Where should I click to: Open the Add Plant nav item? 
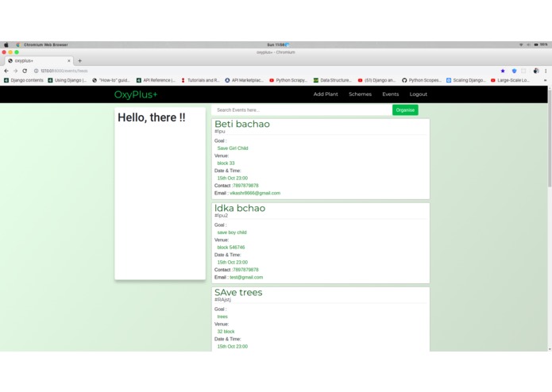click(326, 94)
